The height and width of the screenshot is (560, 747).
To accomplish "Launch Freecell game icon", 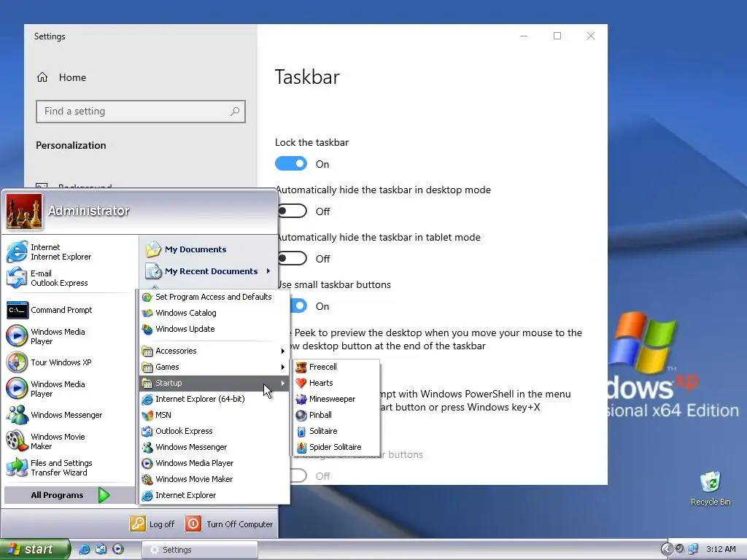I will 301,367.
